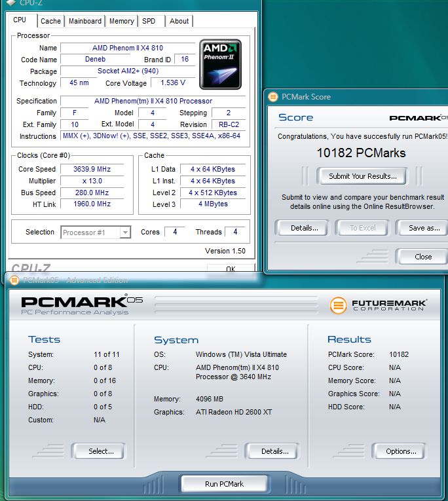Switch to the Cache tab in CPU-Z
This screenshot has height=501, width=448.
(x=50, y=21)
